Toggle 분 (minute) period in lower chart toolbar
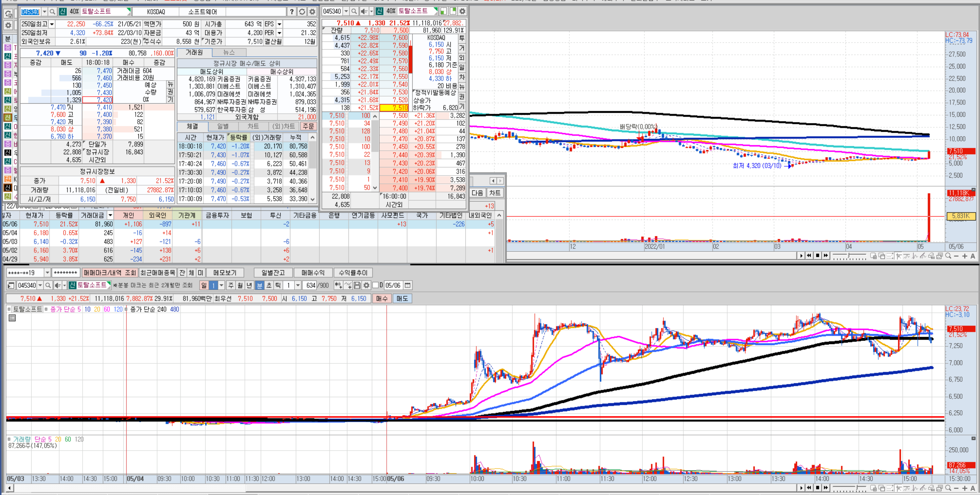980x495 pixels. click(260, 285)
